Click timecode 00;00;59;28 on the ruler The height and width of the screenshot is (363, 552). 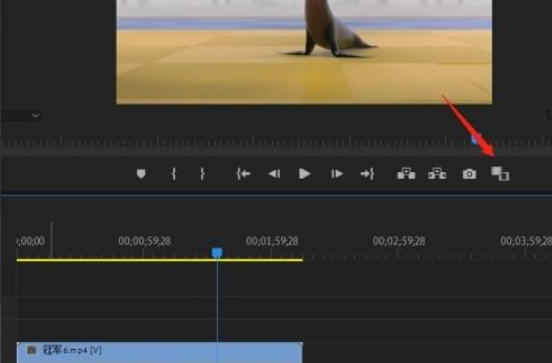point(145,241)
